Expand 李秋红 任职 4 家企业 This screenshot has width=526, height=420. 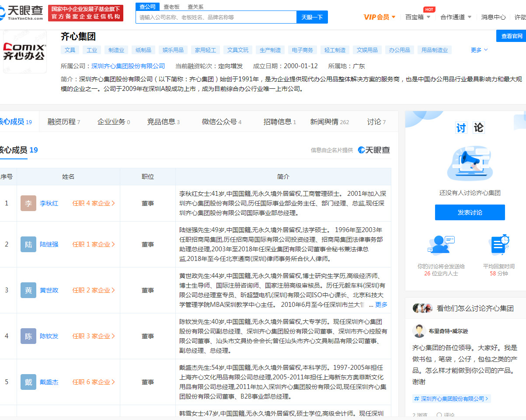coord(94,203)
